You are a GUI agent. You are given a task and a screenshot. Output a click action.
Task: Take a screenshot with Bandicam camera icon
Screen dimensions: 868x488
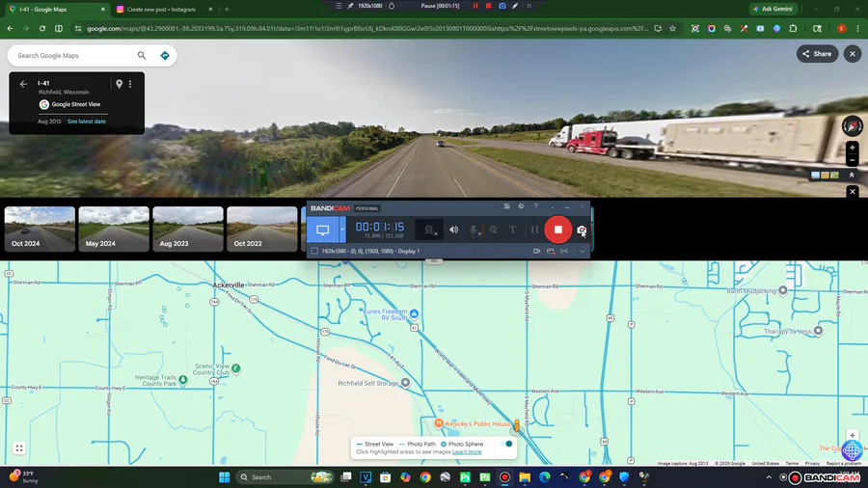582,230
